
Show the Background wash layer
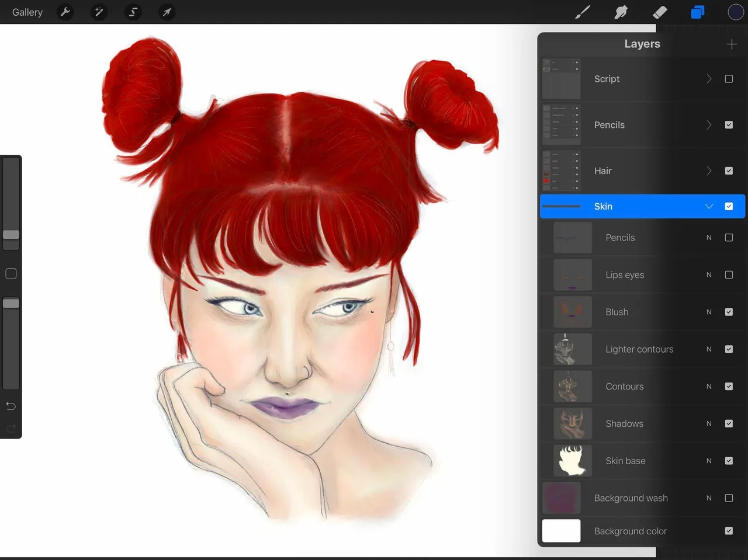pos(729,498)
